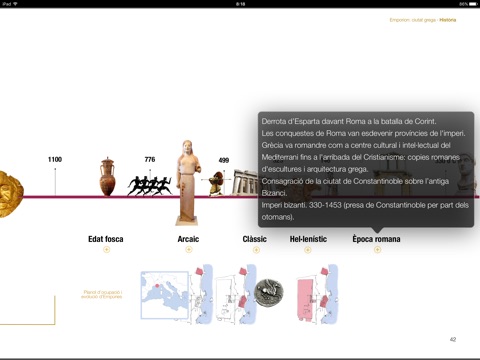Tap the Edat fosca period label
Screen dimensions: 480x360
(106, 239)
